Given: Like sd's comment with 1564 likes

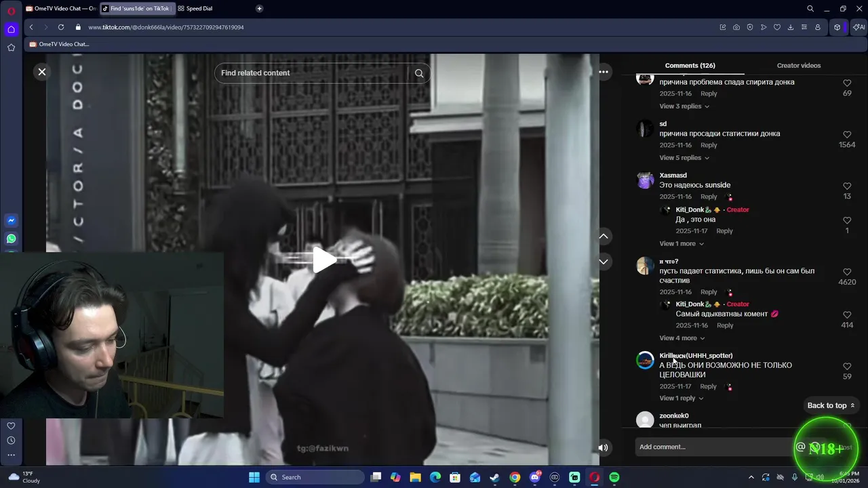Looking at the screenshot, I should click(x=847, y=134).
